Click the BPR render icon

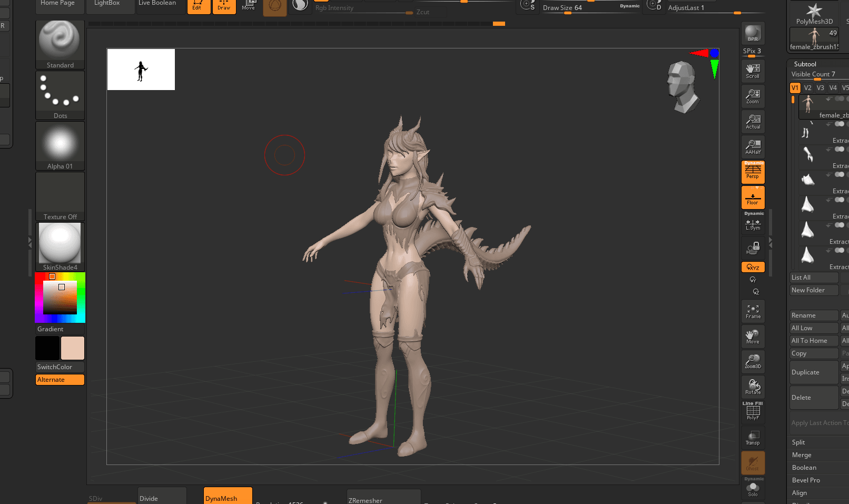753,33
